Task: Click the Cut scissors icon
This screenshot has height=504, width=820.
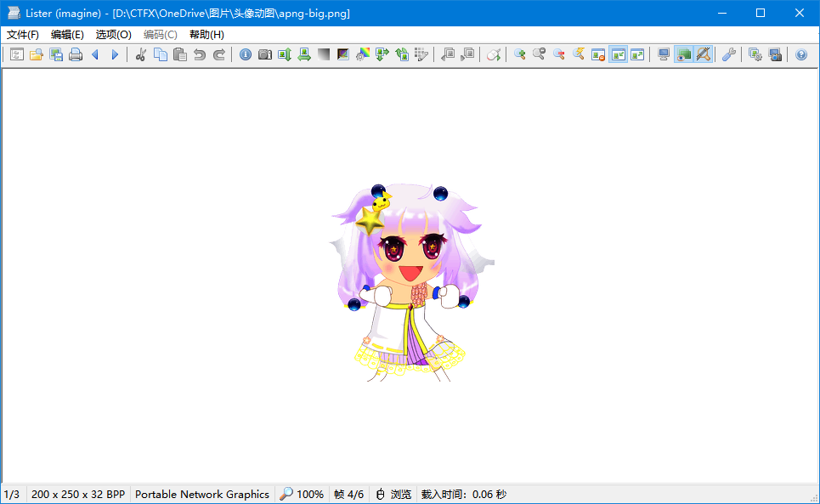Action: point(141,54)
